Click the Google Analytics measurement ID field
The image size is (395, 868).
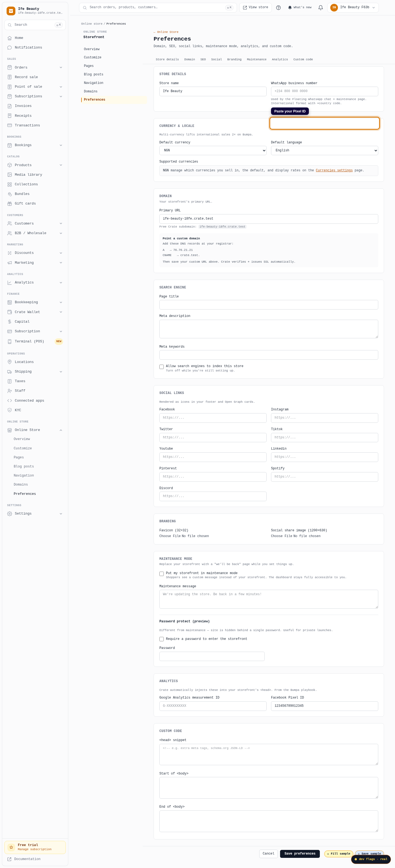point(213,706)
